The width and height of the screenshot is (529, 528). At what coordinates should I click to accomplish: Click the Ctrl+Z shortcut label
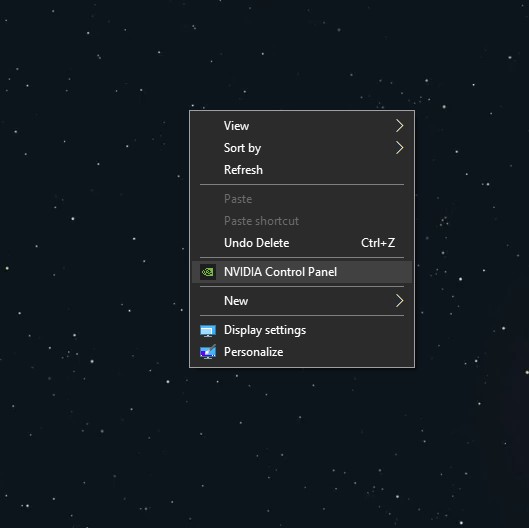pyautogui.click(x=378, y=243)
